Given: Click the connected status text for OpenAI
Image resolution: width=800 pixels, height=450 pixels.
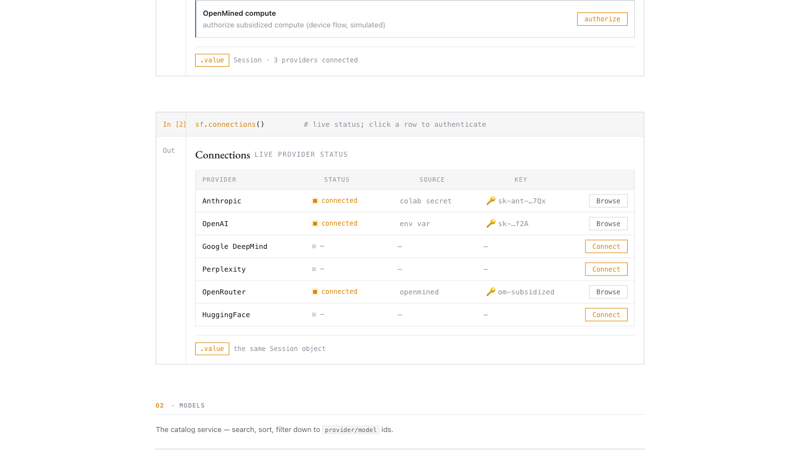Looking at the screenshot, I should 339,223.
